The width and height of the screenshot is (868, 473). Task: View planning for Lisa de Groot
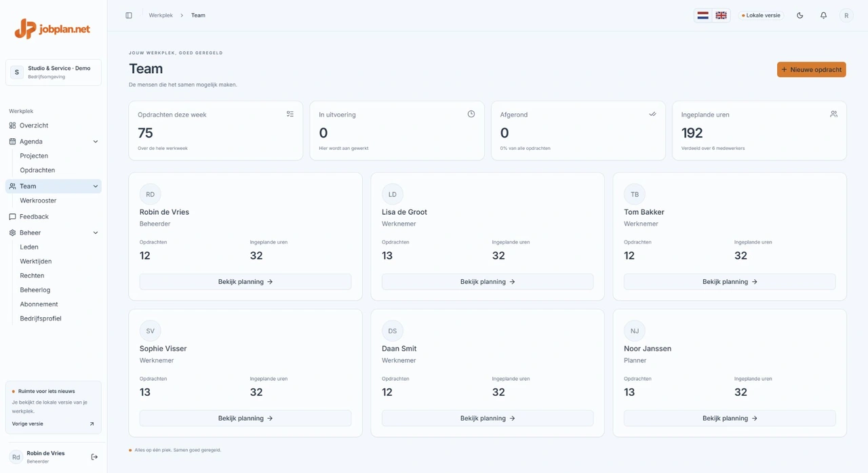(x=488, y=282)
